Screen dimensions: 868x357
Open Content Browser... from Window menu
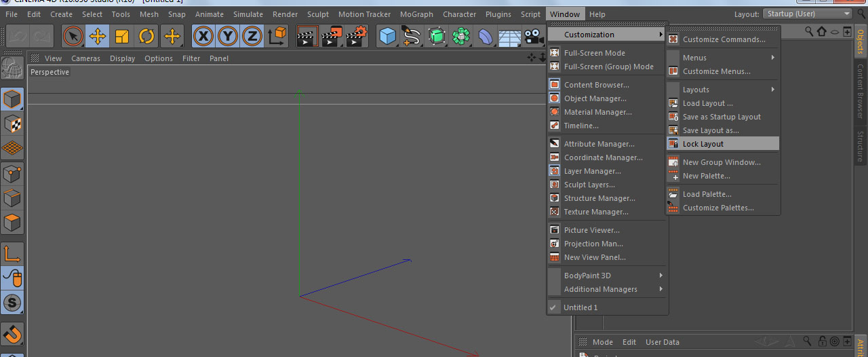607,85
